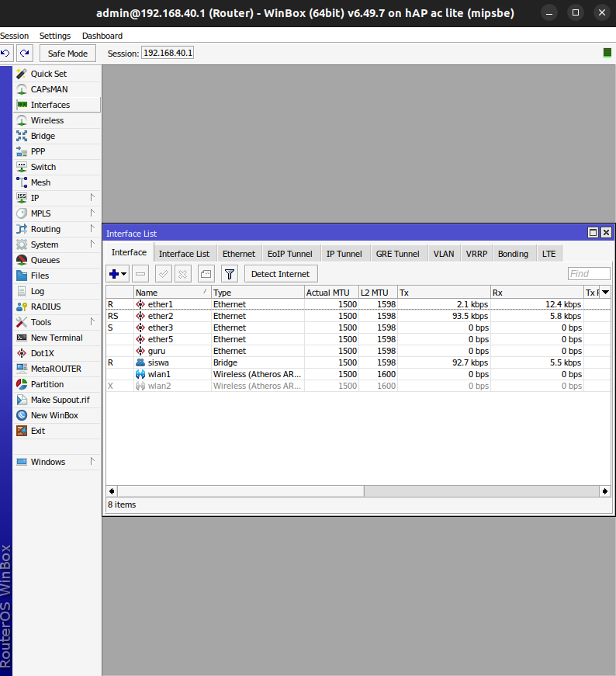Image resolution: width=616 pixels, height=676 pixels.
Task: Click the comment button
Action: tap(206, 274)
